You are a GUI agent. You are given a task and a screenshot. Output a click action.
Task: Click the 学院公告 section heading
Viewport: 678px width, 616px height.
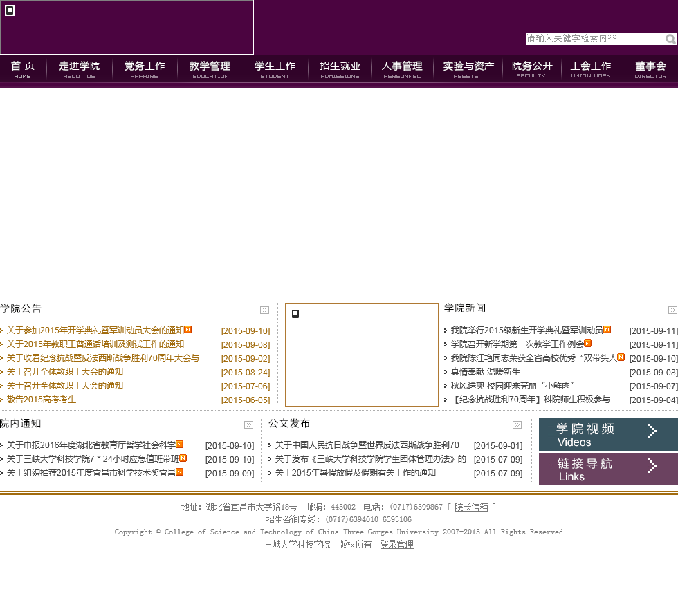point(21,308)
